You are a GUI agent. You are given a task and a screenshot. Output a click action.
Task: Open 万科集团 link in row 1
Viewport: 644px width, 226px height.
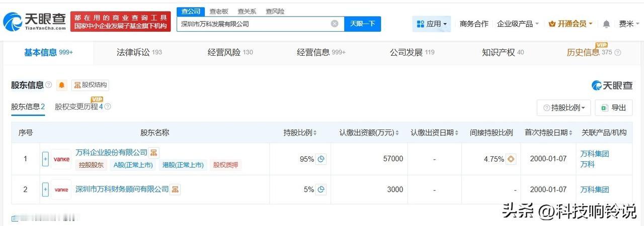click(594, 154)
